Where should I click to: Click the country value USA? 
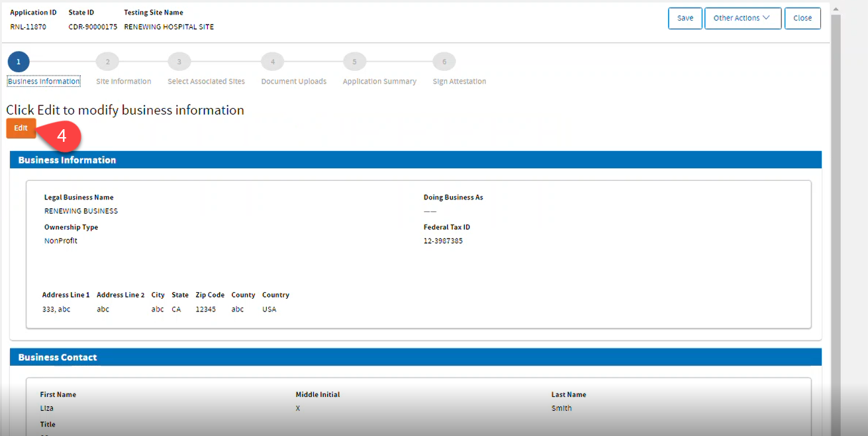tap(269, 309)
